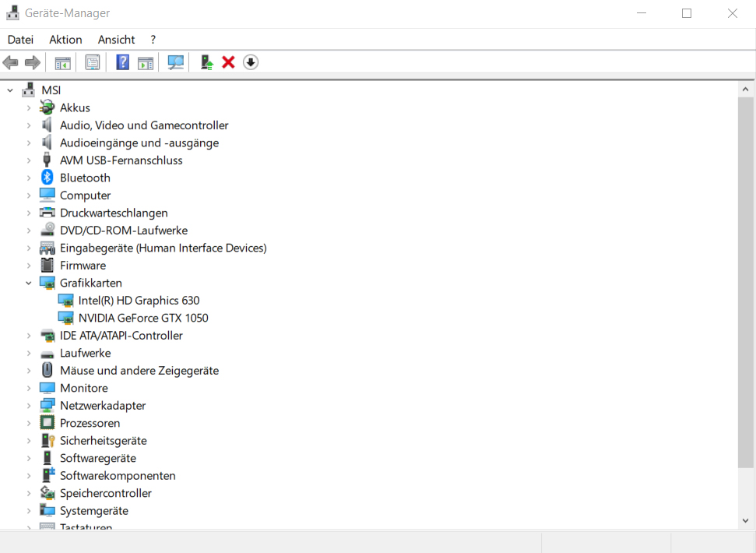
Task: Click the Disable device down-arrow icon
Action: [250, 62]
